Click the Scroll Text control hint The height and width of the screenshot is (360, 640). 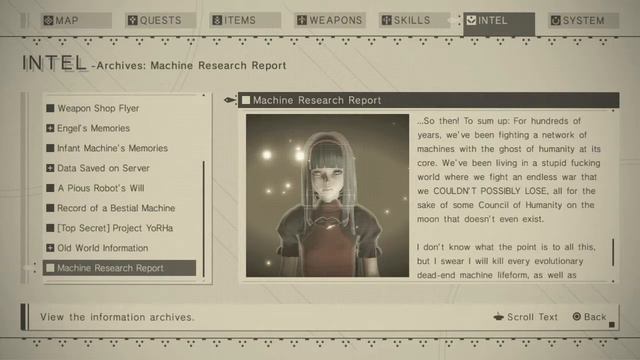coord(525,317)
